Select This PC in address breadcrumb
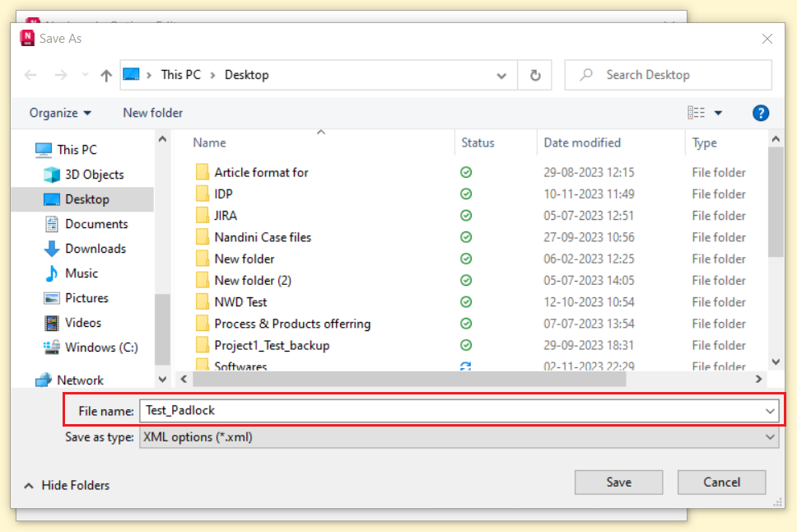The width and height of the screenshot is (797, 532). pos(181,75)
